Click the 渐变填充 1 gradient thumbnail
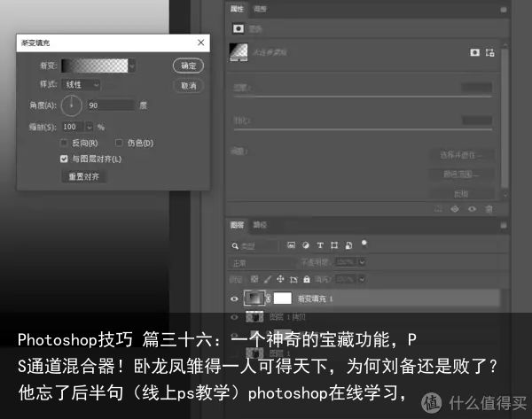The height and width of the screenshot is (419, 532). coord(254,299)
